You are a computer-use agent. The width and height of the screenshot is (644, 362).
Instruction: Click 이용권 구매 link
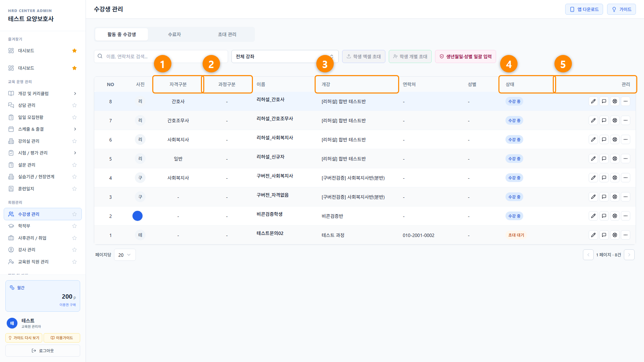[67, 305]
